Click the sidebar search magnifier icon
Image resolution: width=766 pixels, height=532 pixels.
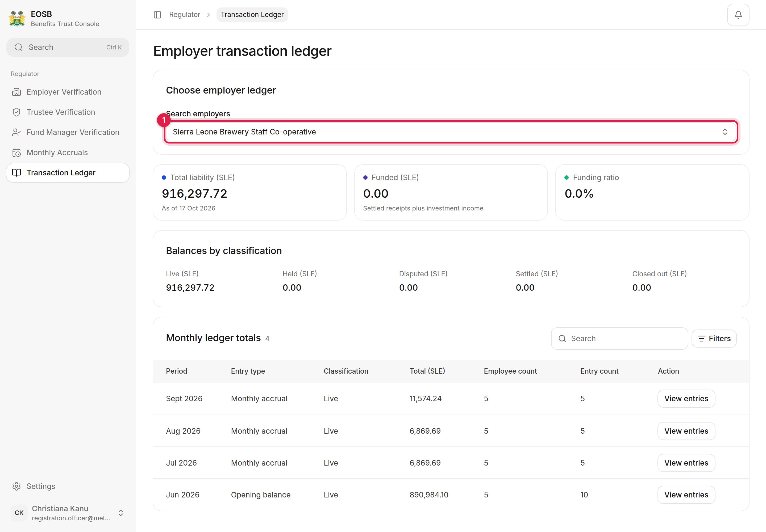click(19, 47)
